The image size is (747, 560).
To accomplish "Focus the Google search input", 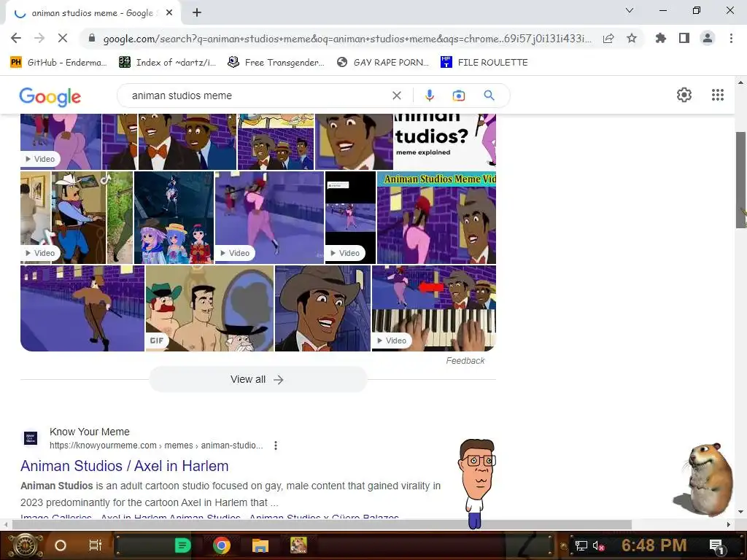I will (258, 96).
